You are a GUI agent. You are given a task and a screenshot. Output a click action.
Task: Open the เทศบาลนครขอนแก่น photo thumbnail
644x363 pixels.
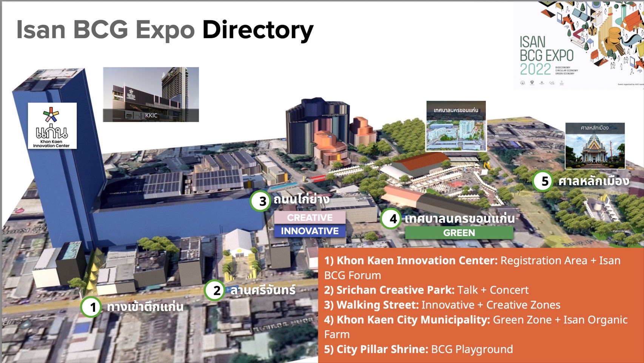456,126
